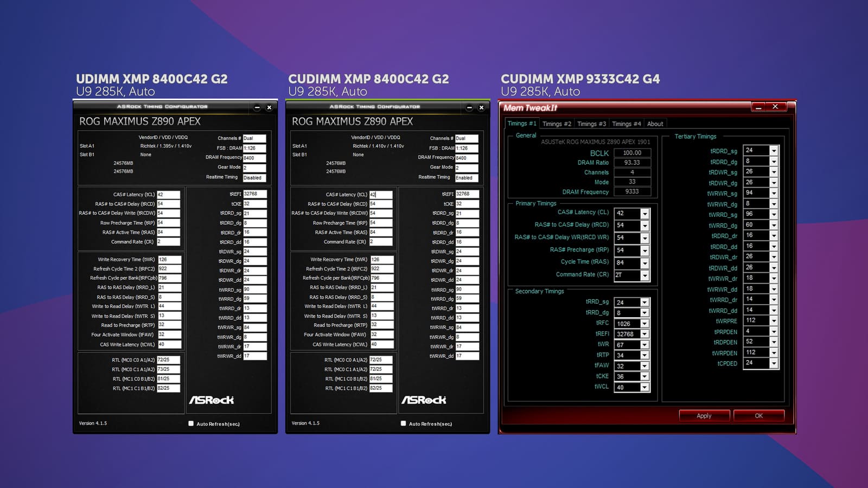Click Apply button in Mem TweakIt

pos(704,416)
